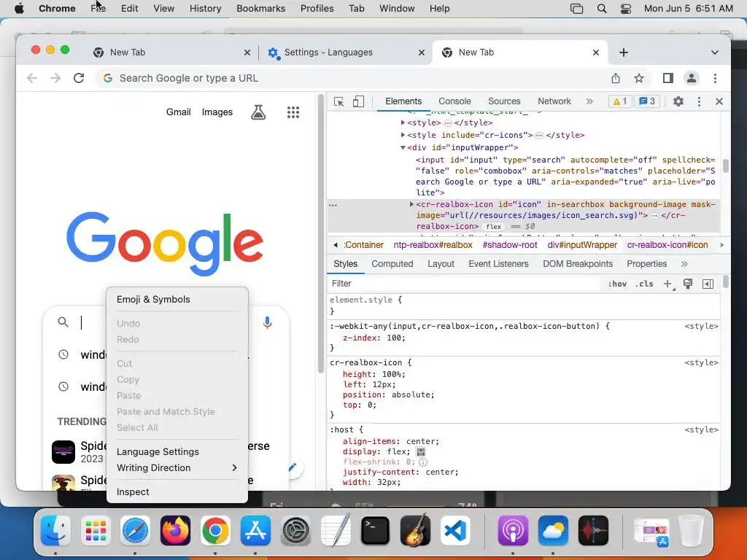Click the flex badge on cr-realbox-icon
The image size is (747, 560).
click(493, 227)
